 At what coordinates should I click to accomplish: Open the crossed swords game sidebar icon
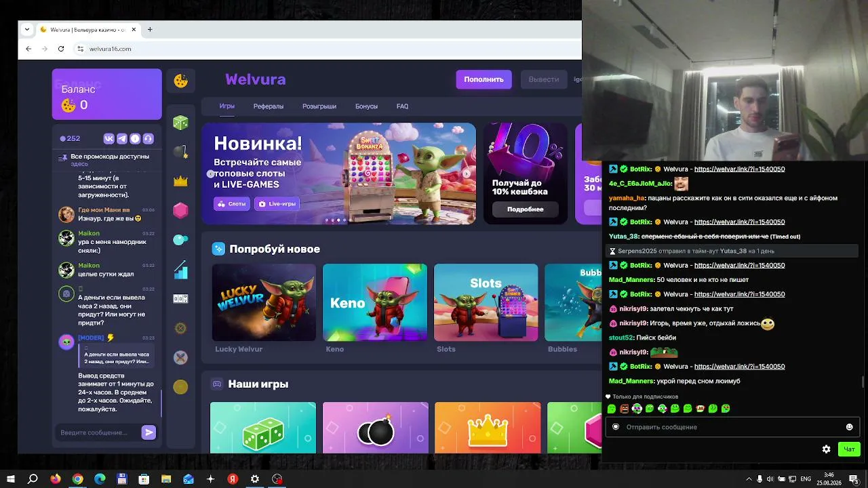[x=180, y=357]
